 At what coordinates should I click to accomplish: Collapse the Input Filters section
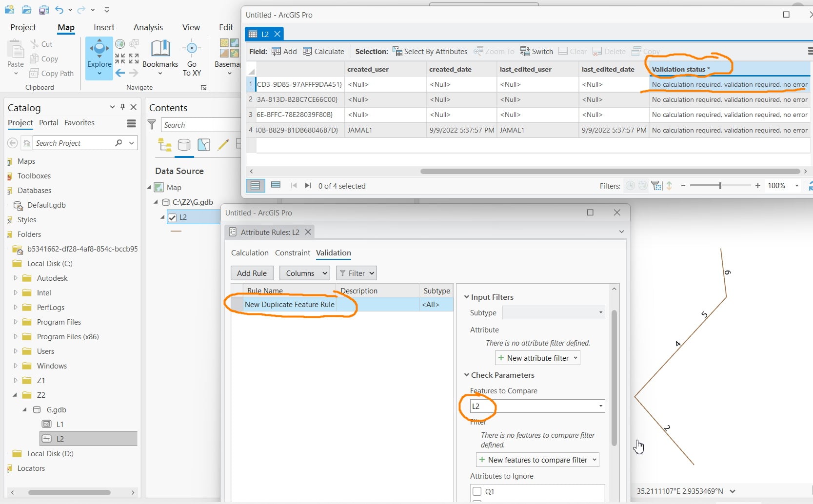[x=466, y=297]
